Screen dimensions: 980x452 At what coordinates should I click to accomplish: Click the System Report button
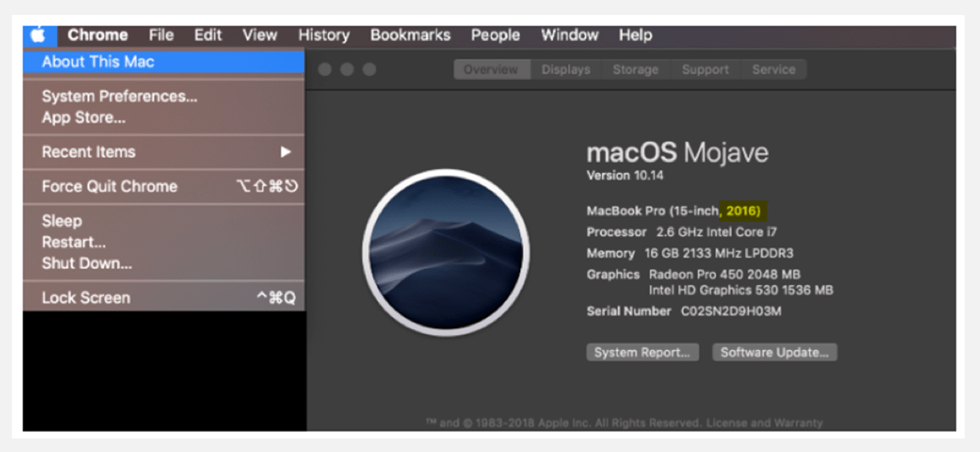pos(642,352)
